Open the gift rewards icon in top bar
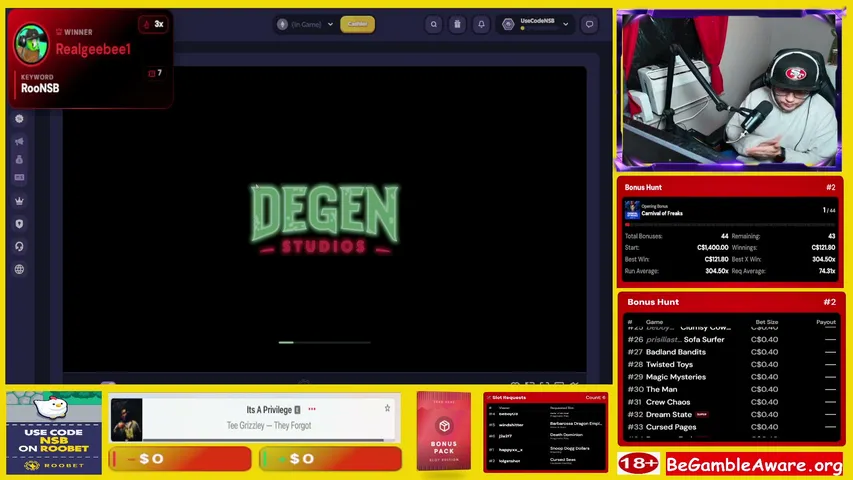Screen dimensions: 853x480 coord(458,24)
